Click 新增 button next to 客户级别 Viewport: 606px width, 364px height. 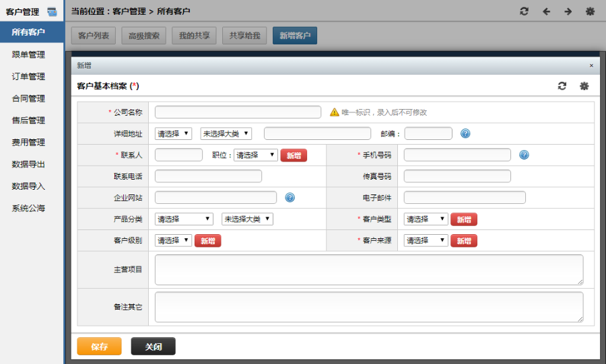tap(207, 241)
